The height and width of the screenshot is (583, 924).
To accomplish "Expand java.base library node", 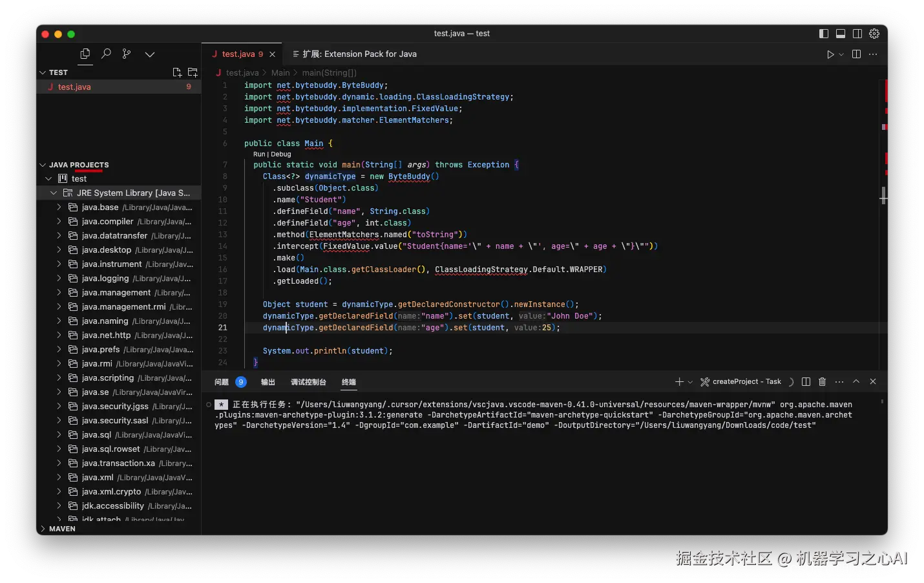I will [x=59, y=207].
